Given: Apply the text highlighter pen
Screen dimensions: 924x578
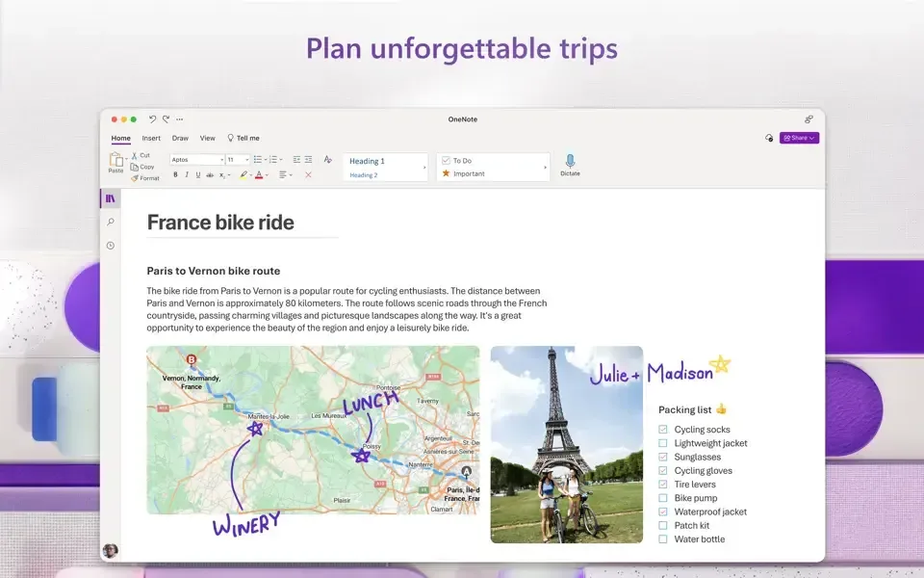Looking at the screenshot, I should point(244,174).
